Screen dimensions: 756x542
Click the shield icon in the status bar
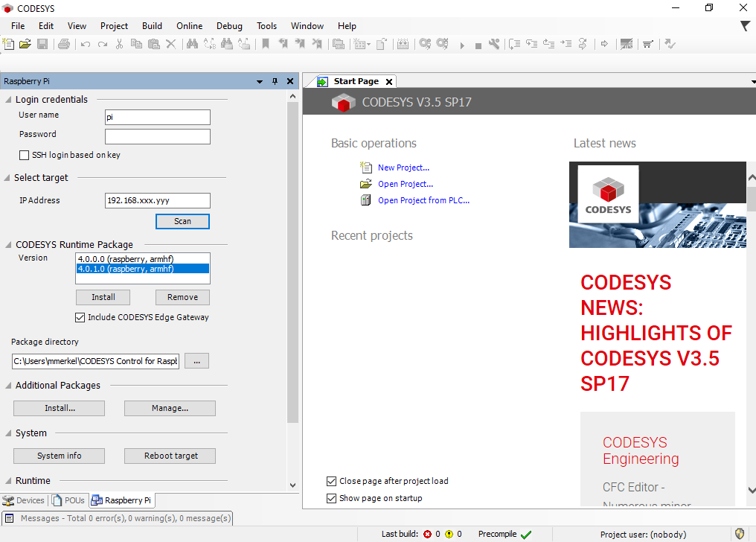click(740, 534)
